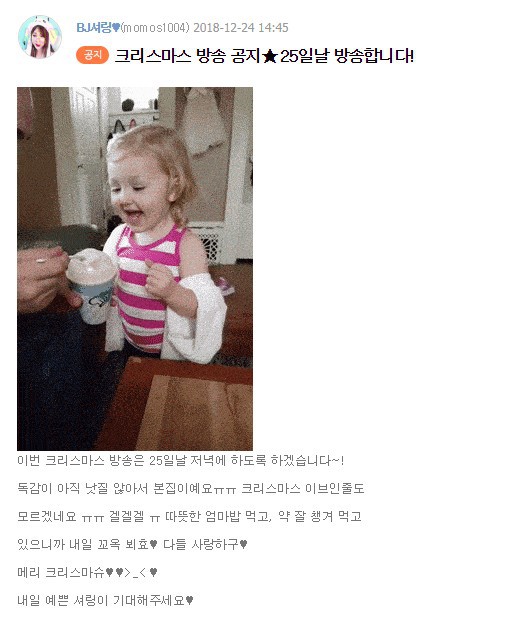The width and height of the screenshot is (530, 618).
Task: Click the line starting 모르겠네요 ㅠㅠ 겔겔겔
Action: [x=190, y=516]
